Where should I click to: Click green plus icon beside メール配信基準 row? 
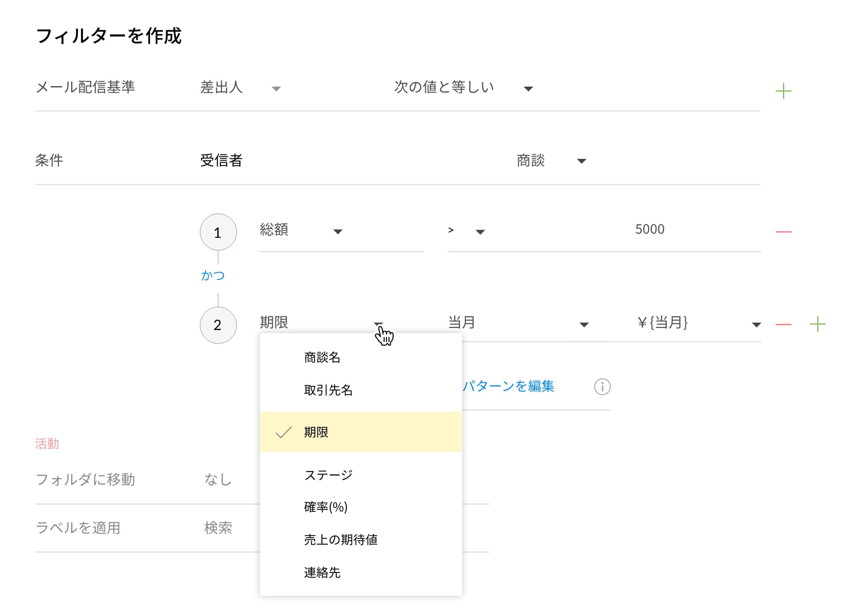pos(783,92)
